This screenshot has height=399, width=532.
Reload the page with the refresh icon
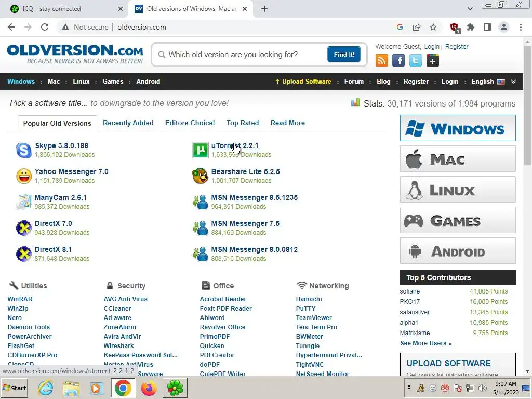click(x=45, y=27)
